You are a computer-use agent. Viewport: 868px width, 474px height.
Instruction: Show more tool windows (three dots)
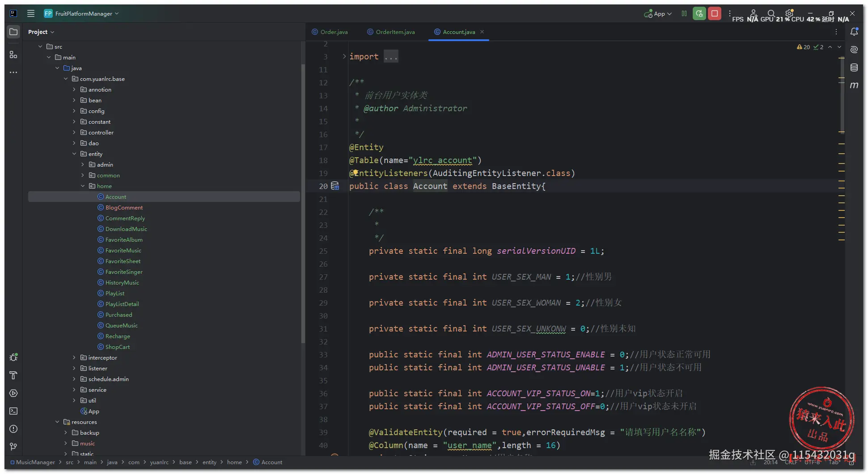pos(13,72)
